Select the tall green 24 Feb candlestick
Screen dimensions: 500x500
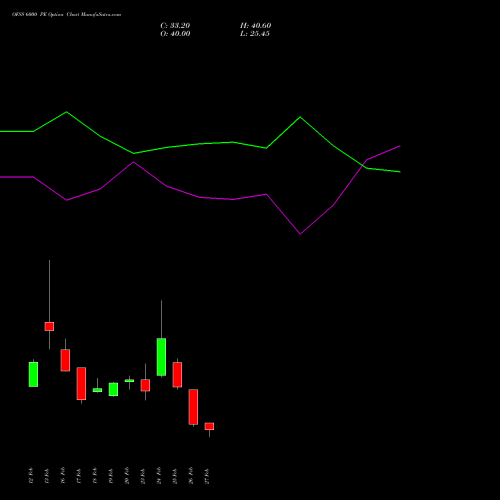[161, 357]
